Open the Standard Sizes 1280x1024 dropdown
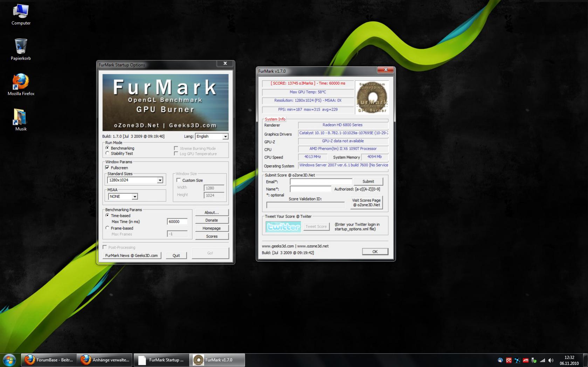 [135, 180]
